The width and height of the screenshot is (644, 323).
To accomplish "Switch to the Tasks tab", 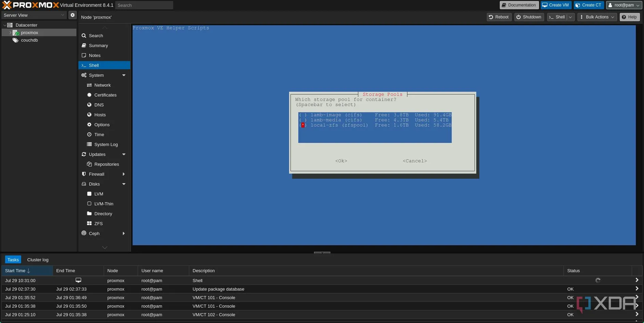I will pos(13,260).
